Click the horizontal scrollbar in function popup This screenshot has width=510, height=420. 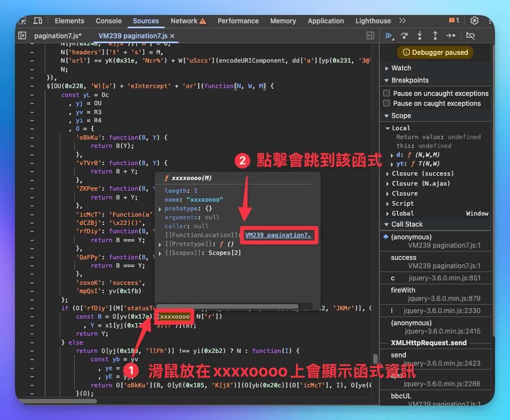[228, 306]
